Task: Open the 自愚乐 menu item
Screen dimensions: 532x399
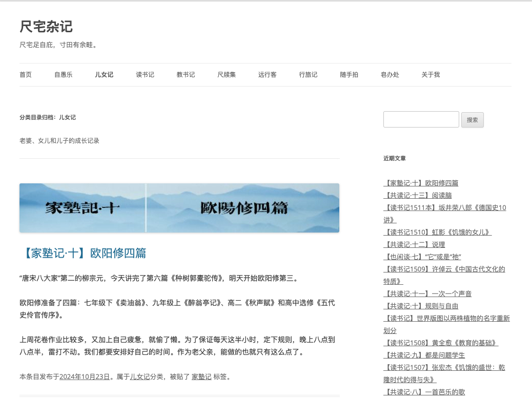Action: tap(63, 75)
